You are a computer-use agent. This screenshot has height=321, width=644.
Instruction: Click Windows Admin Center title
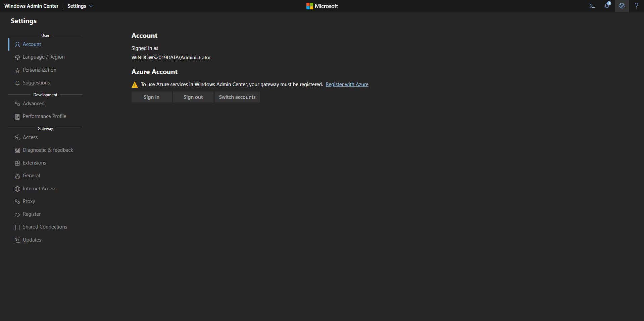pyautogui.click(x=31, y=6)
